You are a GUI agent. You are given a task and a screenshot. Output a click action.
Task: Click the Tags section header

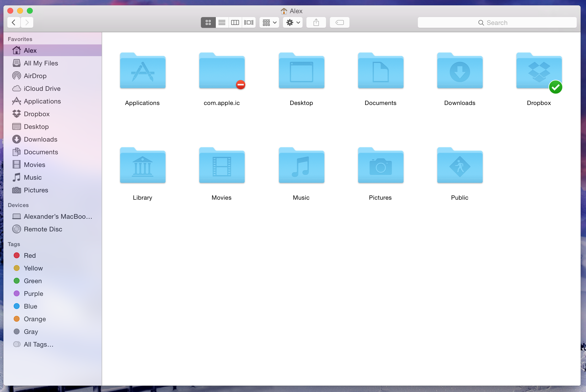click(14, 244)
